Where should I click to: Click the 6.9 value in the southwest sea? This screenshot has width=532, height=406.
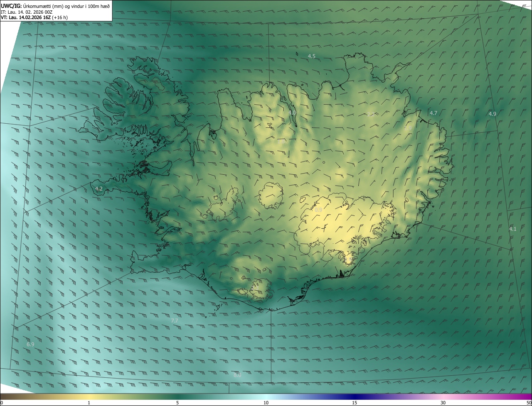[30, 345]
